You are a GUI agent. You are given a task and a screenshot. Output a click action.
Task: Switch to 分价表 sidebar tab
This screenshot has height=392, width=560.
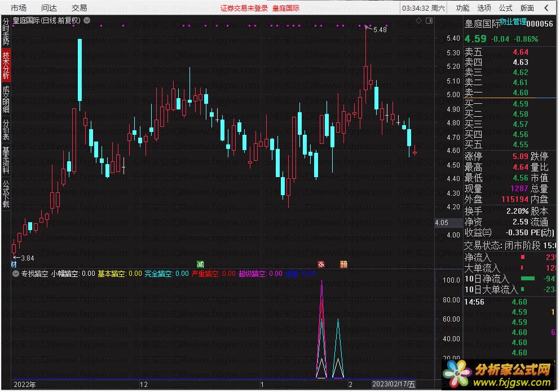pyautogui.click(x=6, y=129)
